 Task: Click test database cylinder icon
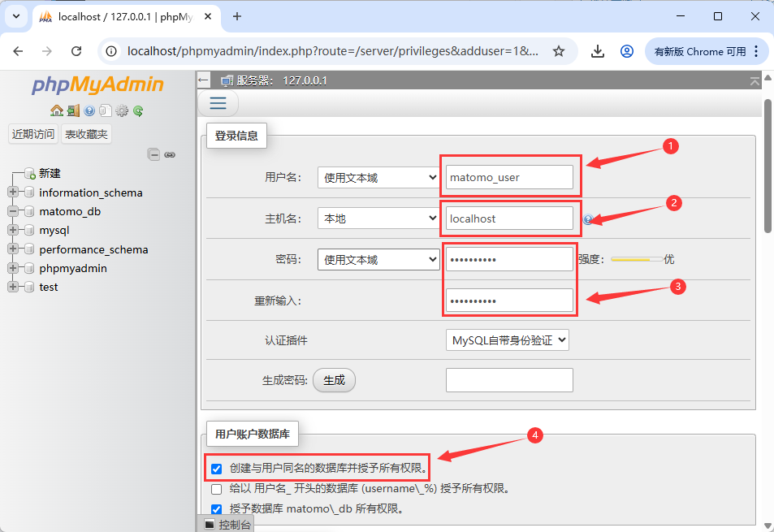[x=29, y=287]
